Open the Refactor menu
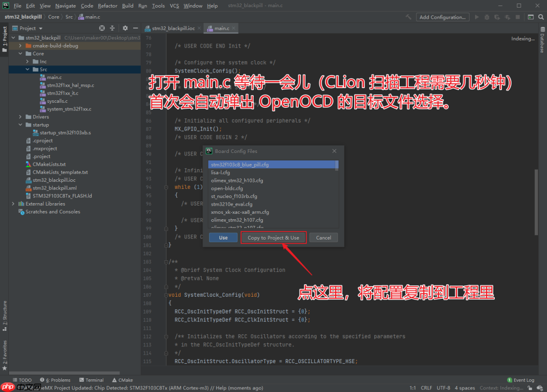The image size is (547, 392). pos(107,6)
